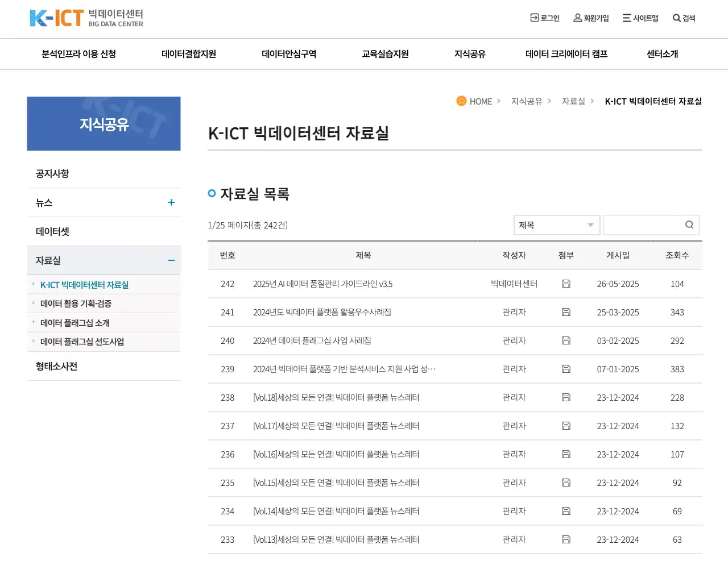728x582 pixels.
Task: Click the 회원가입 sign-up icon
Action: click(x=577, y=18)
